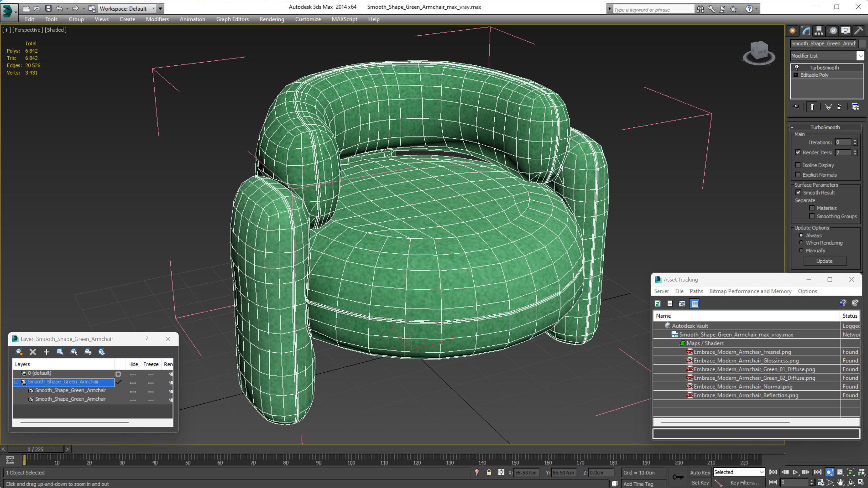This screenshot has height=488, width=868.
Task: Click Delete Layer X icon
Action: point(33,352)
